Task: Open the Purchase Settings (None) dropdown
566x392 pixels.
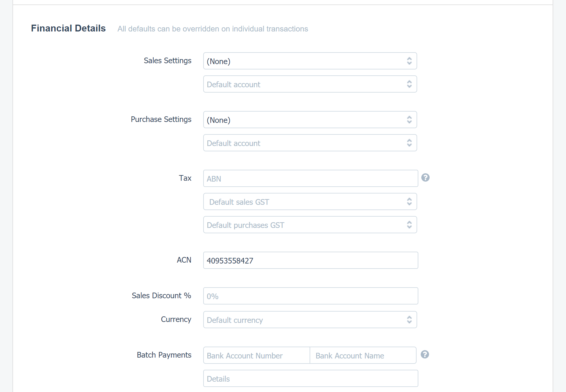Action: [x=310, y=120]
